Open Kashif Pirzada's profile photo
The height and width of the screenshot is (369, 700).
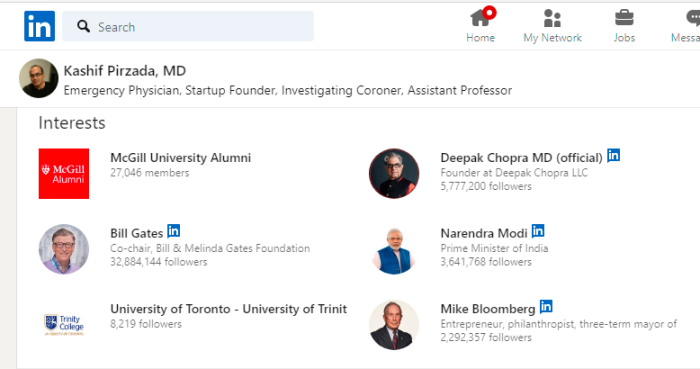coord(39,78)
